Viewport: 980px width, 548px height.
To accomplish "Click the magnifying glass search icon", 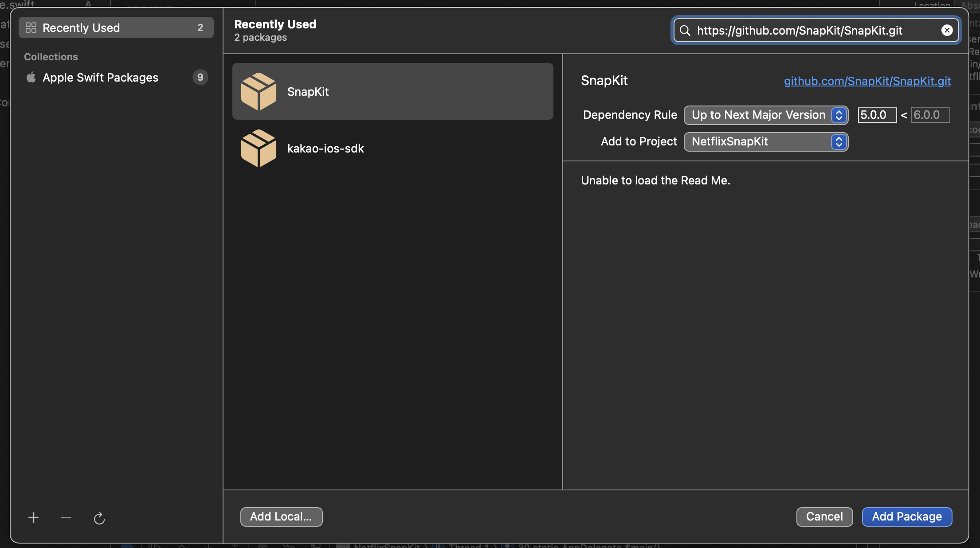I will (x=685, y=30).
